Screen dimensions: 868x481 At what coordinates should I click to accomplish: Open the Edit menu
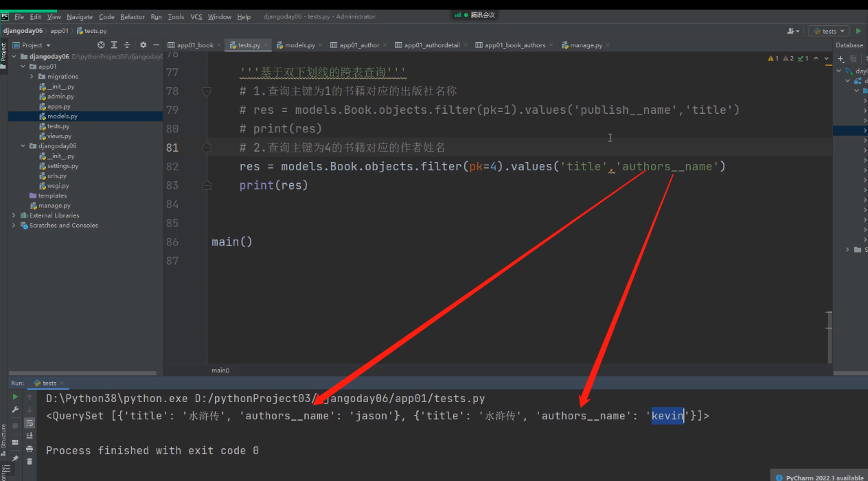click(35, 17)
